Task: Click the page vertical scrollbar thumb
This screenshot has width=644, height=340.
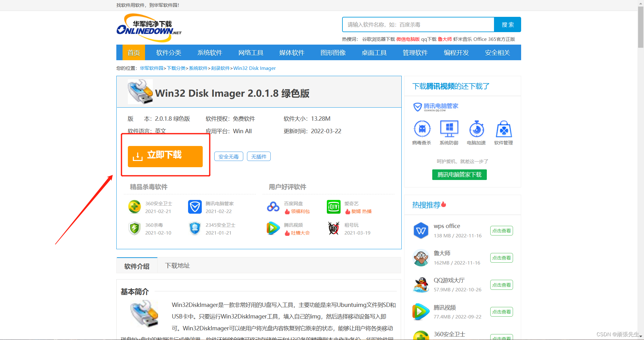Action: [641, 27]
